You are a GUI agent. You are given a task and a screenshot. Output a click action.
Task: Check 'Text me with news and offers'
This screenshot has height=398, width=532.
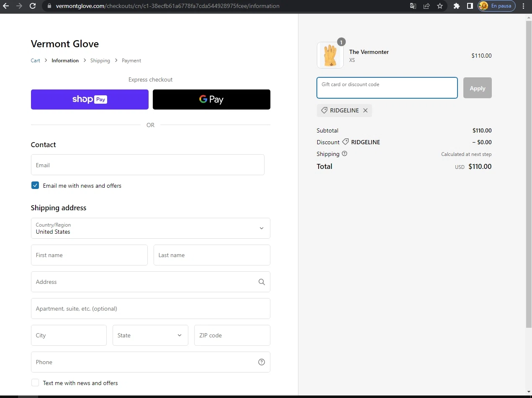(35, 383)
